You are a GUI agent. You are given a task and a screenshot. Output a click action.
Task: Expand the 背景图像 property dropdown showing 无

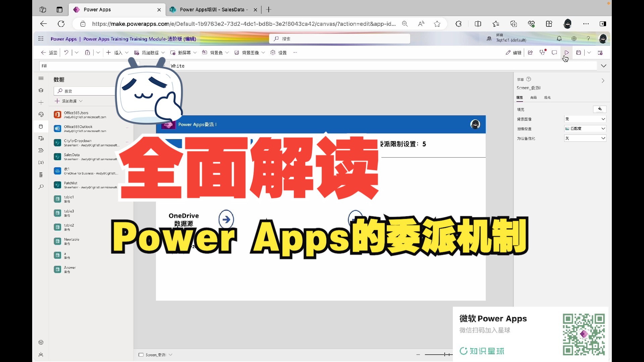click(x=585, y=119)
